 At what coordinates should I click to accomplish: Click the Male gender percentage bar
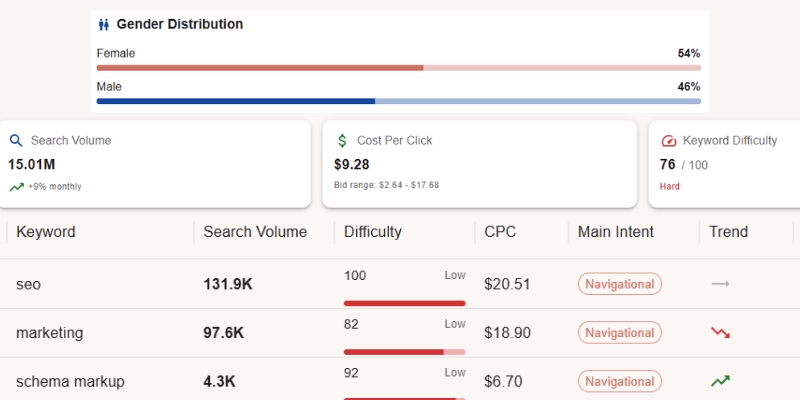[398, 101]
